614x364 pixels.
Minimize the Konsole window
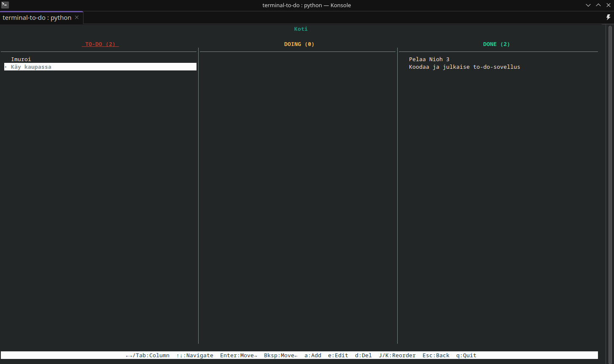(588, 5)
